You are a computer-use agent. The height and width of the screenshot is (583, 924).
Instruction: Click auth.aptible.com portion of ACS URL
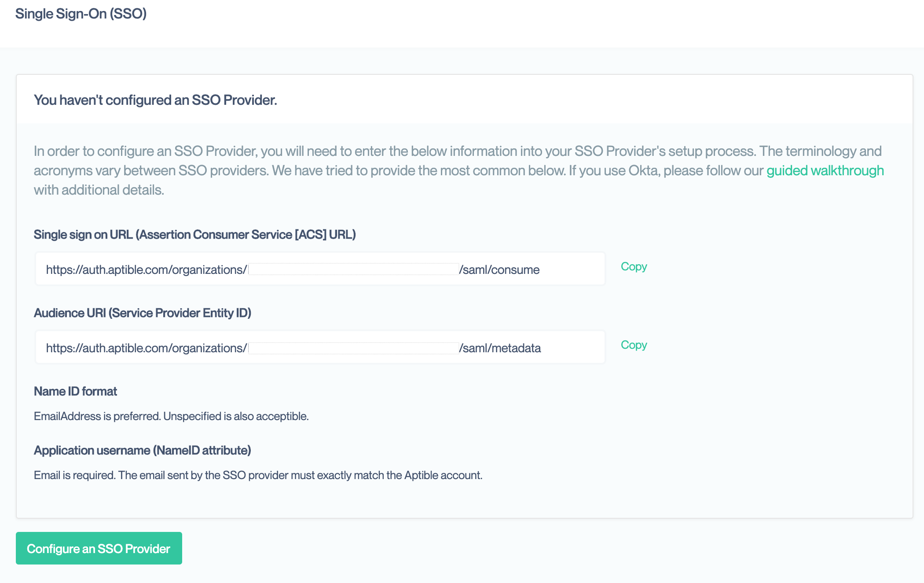pos(125,270)
